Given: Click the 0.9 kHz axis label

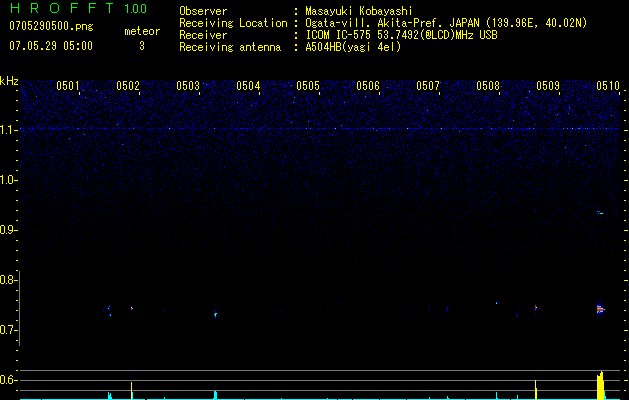Looking at the screenshot, I should 7,230.
